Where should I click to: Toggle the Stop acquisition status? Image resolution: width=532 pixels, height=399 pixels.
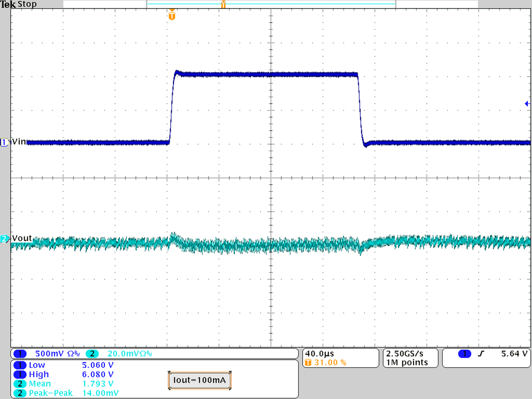tap(28, 4)
